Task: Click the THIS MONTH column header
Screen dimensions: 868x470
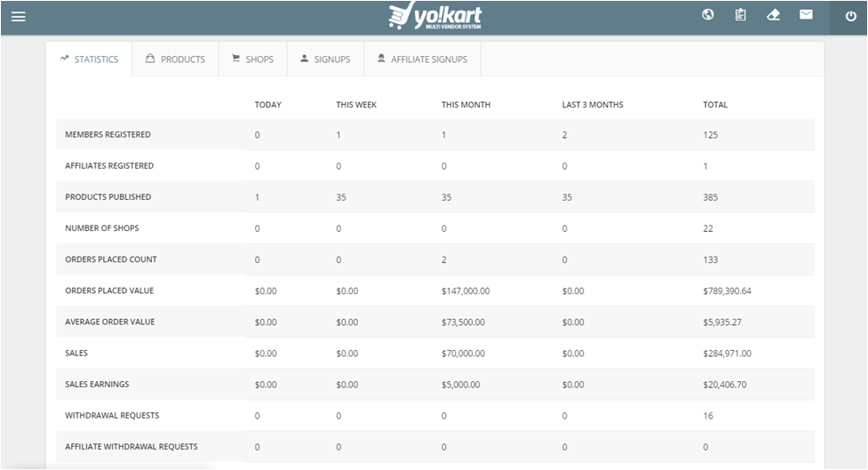Action: (466, 105)
